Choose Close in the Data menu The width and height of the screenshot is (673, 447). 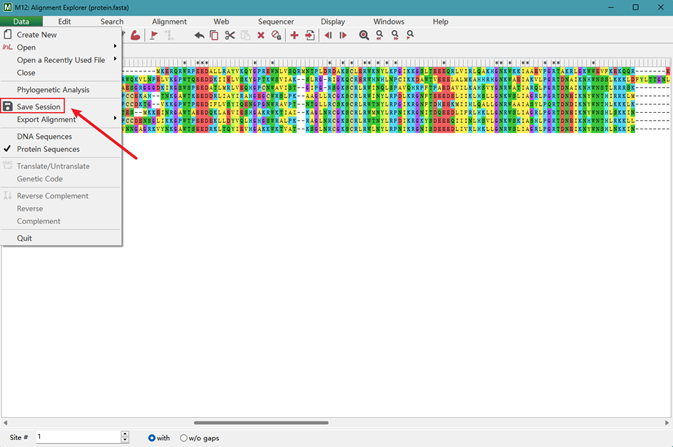26,73
